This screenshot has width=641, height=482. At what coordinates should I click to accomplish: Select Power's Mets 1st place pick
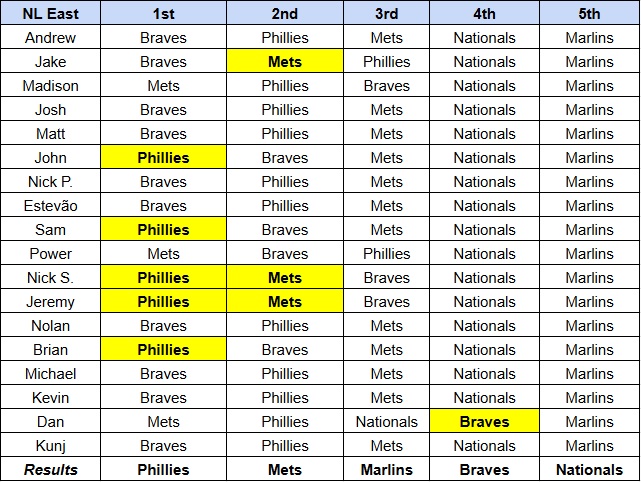(x=163, y=254)
